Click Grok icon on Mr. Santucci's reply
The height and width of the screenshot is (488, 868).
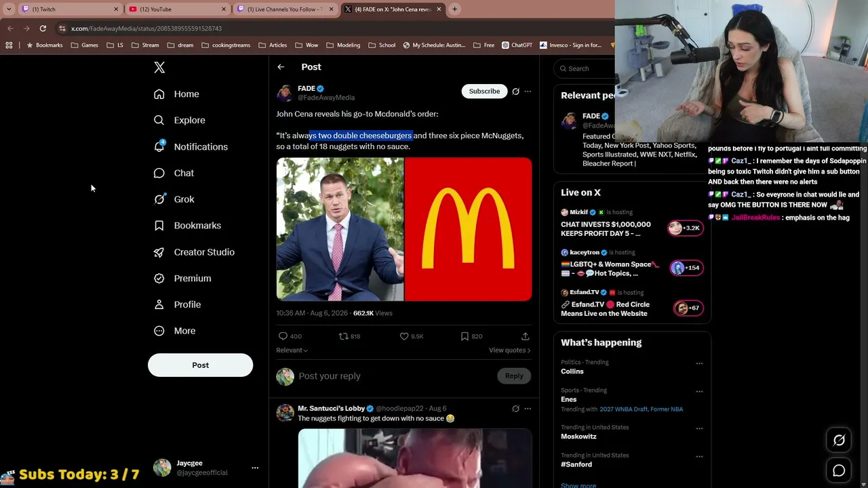(x=515, y=409)
